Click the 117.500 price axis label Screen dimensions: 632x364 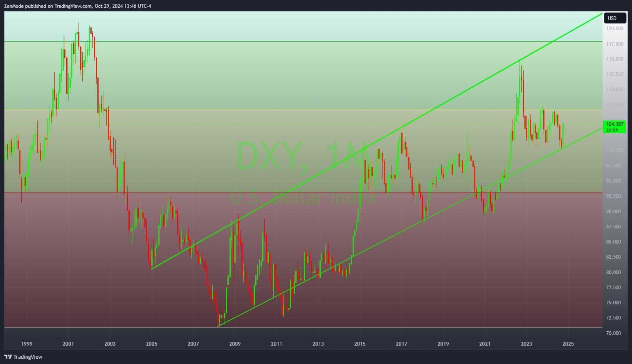(615, 44)
